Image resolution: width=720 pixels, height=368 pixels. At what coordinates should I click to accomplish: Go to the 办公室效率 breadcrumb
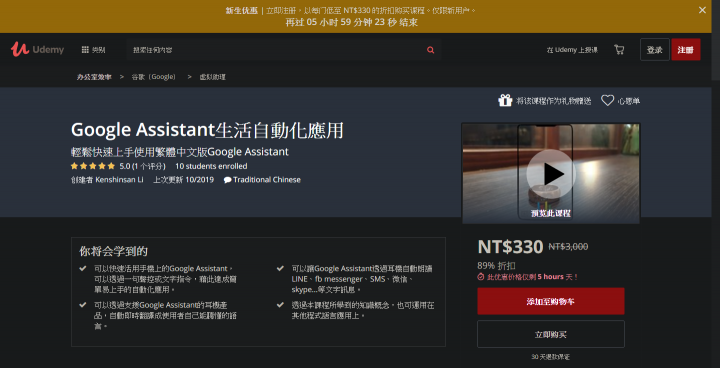click(x=94, y=77)
